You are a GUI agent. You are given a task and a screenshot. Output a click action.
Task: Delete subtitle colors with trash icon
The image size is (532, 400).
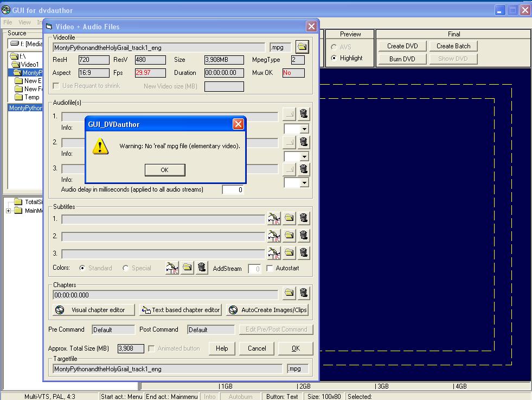(202, 268)
